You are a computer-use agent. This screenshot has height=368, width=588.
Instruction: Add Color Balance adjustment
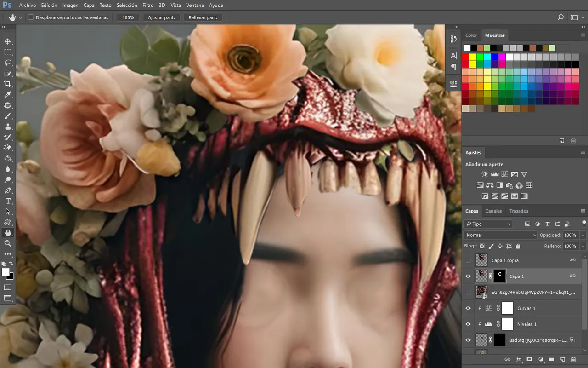(490, 185)
